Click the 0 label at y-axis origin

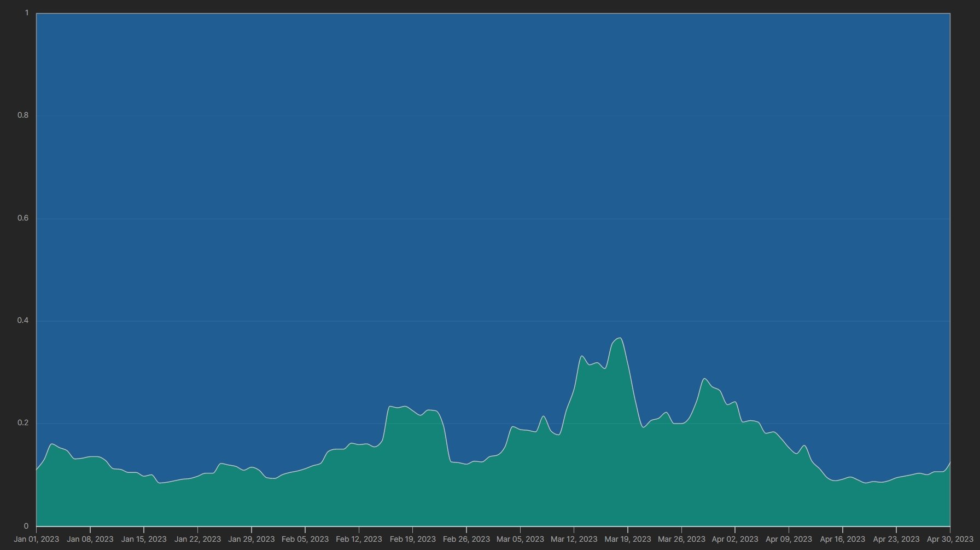tap(26, 526)
